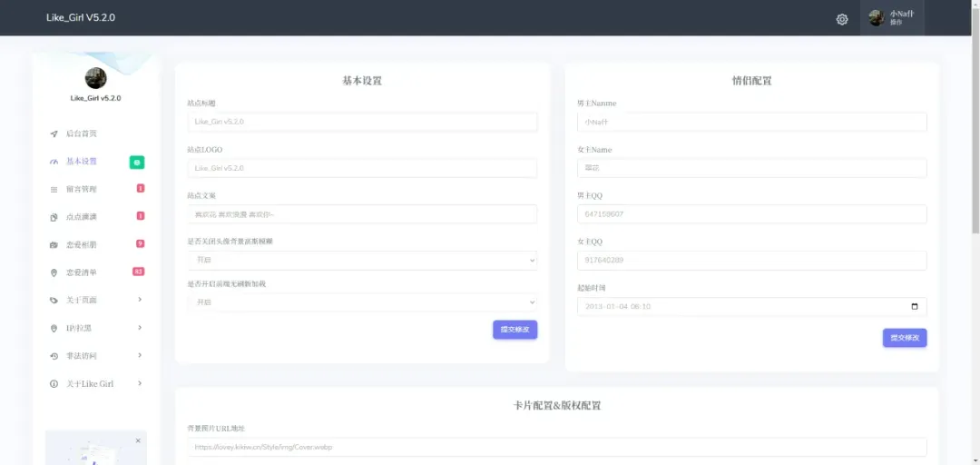The image size is (980, 465).
Task: Click the 情侣配置 card heading
Action: click(752, 81)
